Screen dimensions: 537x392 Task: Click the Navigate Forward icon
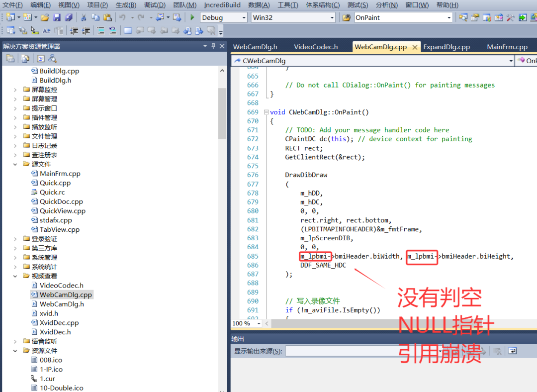coord(177,17)
